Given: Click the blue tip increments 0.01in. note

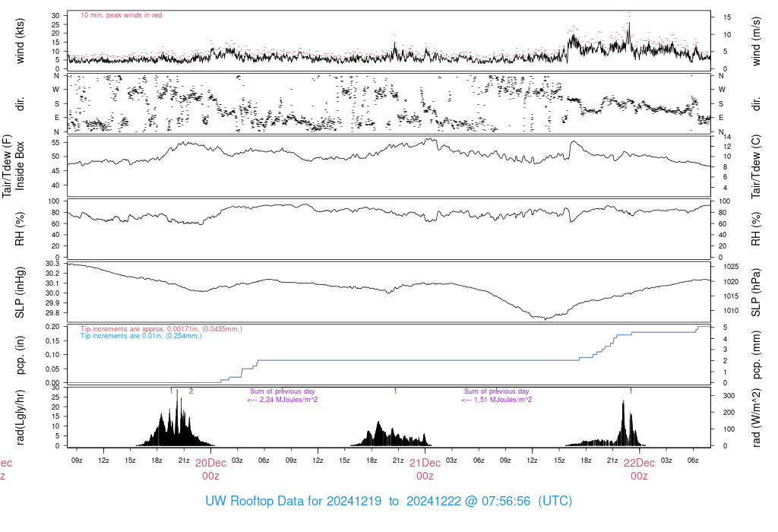Looking at the screenshot, I should click(141, 335).
